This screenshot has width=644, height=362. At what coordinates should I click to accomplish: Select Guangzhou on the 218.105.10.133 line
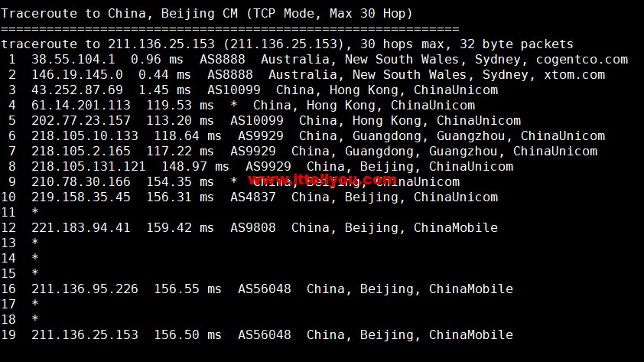471,136
